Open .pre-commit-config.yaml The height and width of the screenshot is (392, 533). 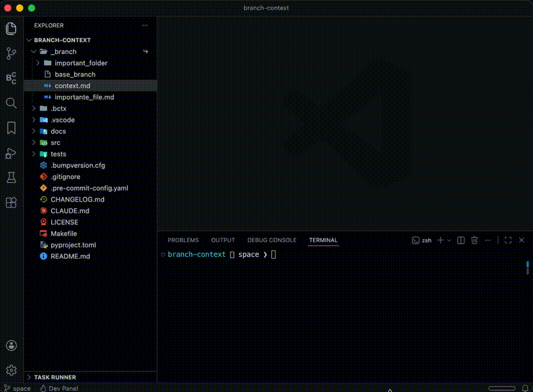point(91,188)
